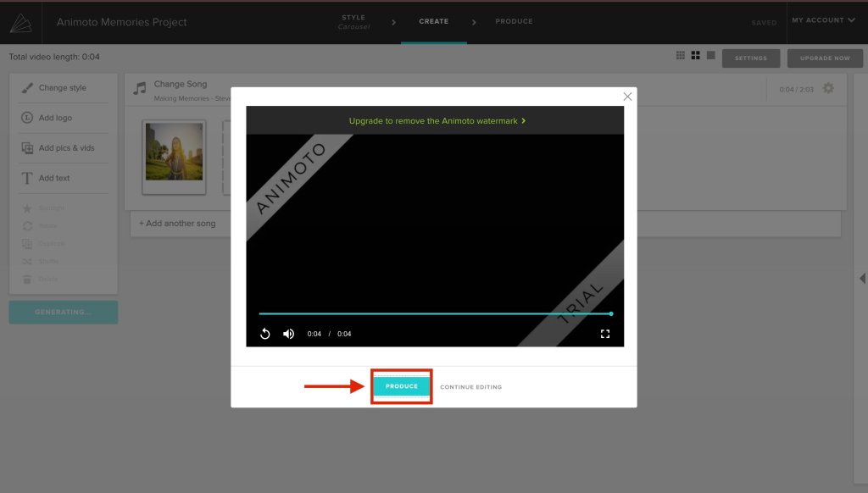This screenshot has width=868, height=493.
Task: Switch to large single thumbnail view
Action: [x=711, y=55]
